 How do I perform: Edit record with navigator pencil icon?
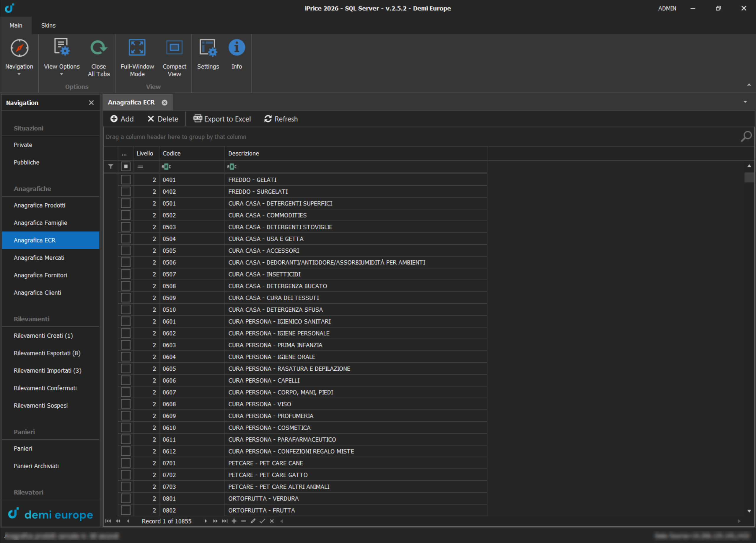pyautogui.click(x=253, y=521)
